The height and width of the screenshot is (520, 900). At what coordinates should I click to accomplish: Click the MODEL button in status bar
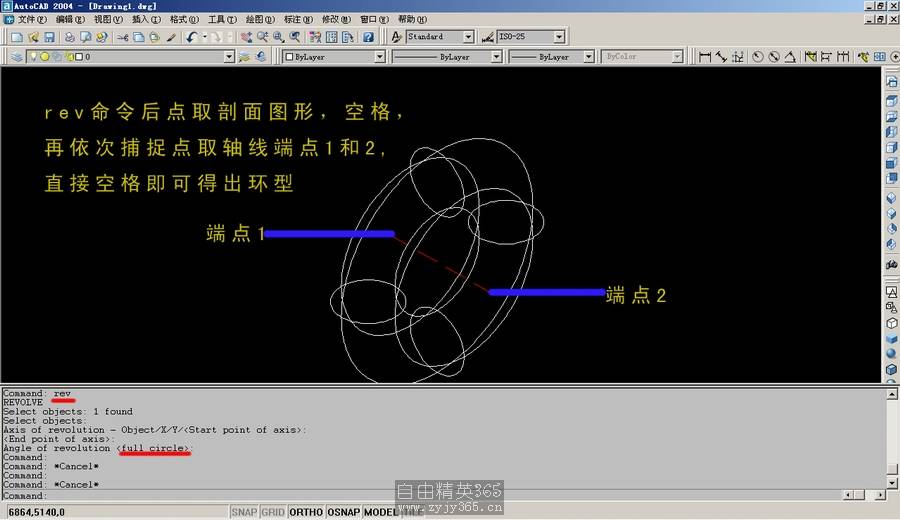(380, 512)
